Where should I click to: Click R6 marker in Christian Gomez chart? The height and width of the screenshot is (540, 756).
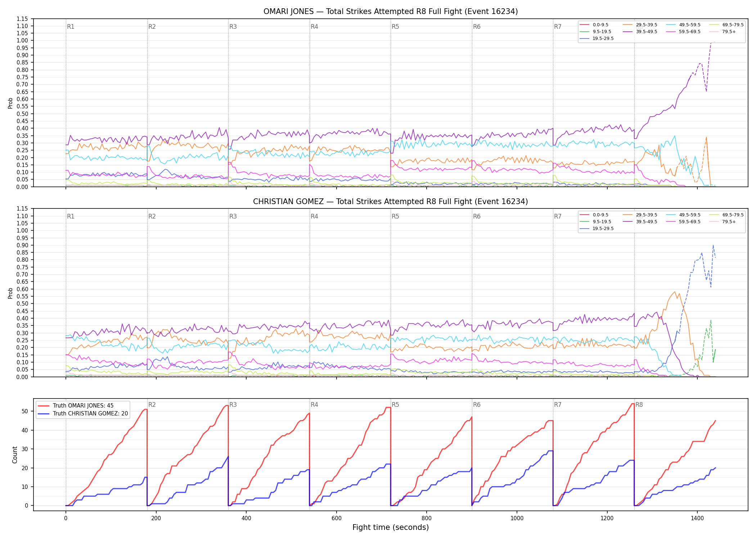point(477,216)
